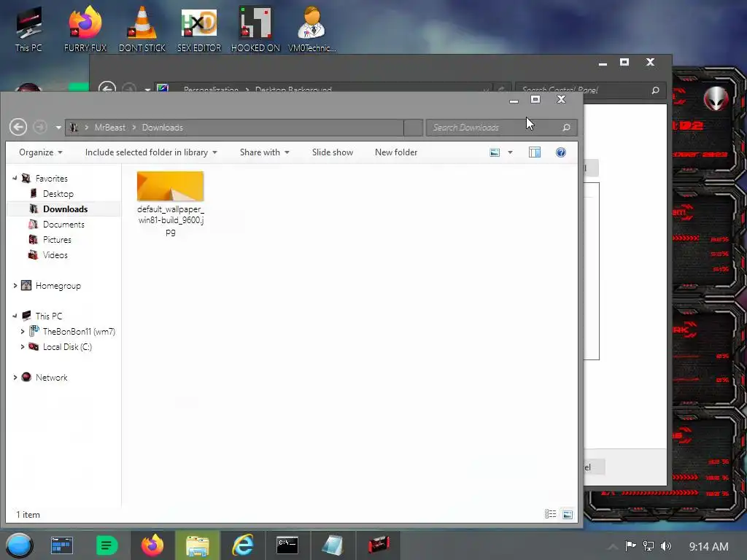Open the notepad taskbar app
The height and width of the screenshot is (560, 747).
[333, 545]
